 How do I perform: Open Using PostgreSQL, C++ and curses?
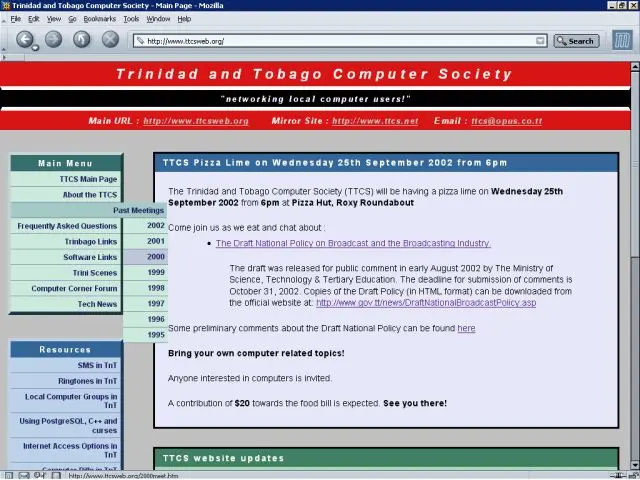point(66,425)
